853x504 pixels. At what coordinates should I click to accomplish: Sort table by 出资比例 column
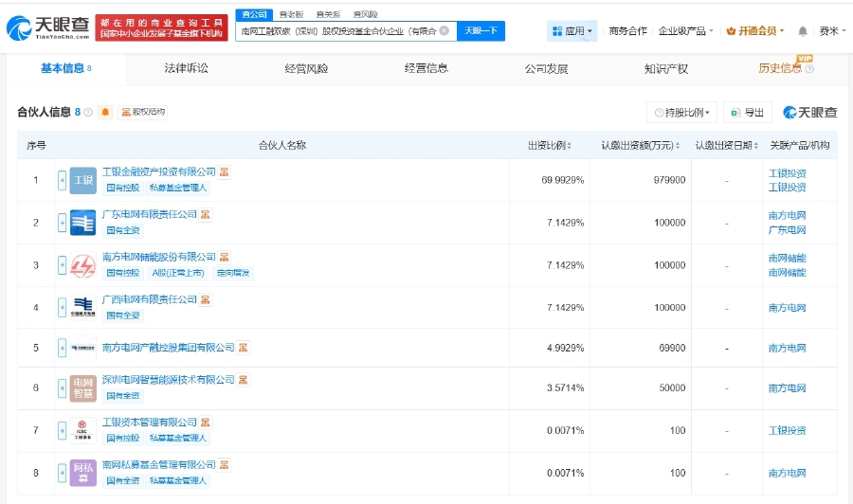point(550,146)
